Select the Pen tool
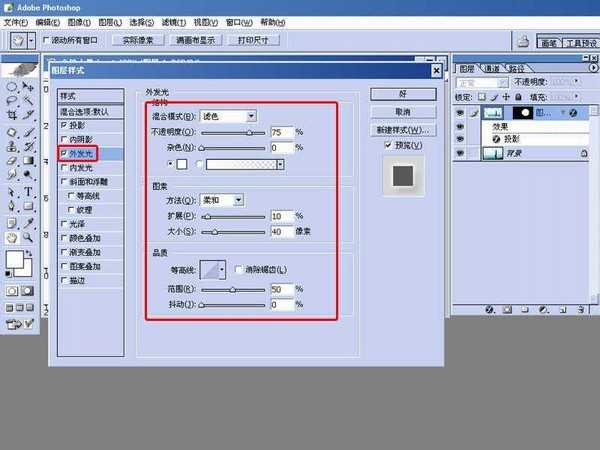This screenshot has width=600, height=450. tap(11, 206)
